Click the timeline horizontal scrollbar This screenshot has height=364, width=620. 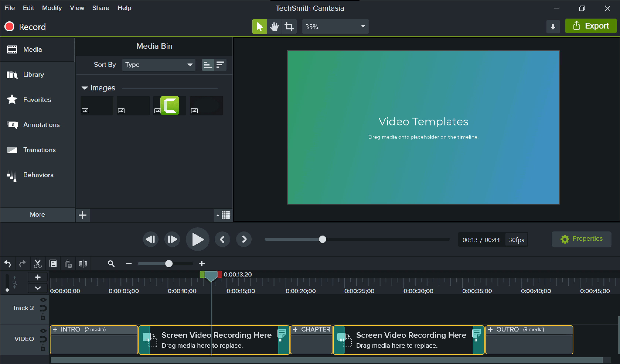point(326,360)
